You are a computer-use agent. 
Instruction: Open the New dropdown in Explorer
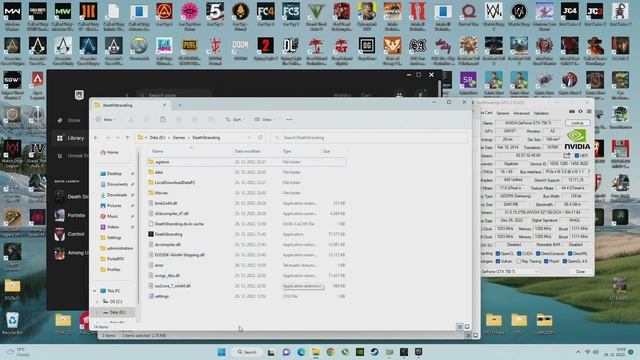(x=106, y=120)
